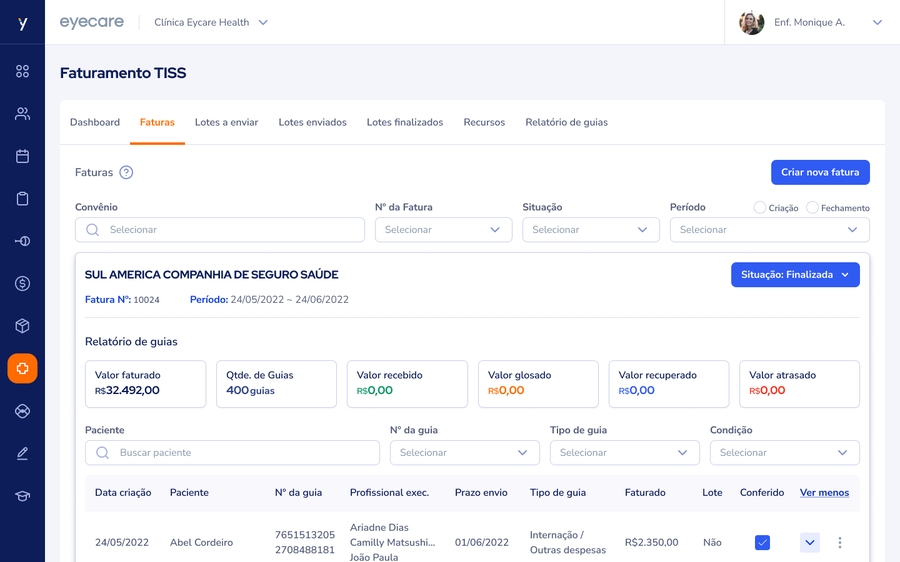Open the dashboard grid icon in sidebar
Screen dimensions: 900x562
point(22,71)
